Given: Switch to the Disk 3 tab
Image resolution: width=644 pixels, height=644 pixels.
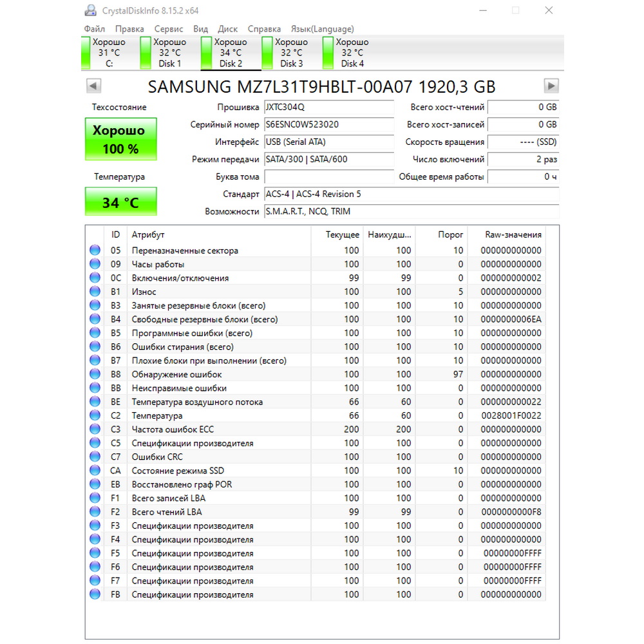Looking at the screenshot, I should (291, 53).
